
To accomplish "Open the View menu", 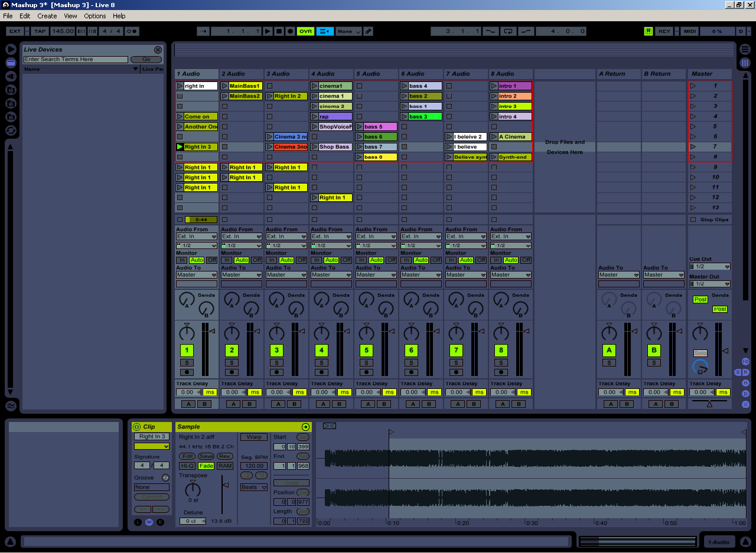I will coord(70,16).
